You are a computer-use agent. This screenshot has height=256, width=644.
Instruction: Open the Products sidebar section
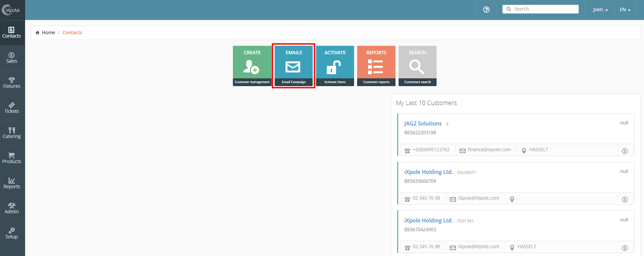[12, 158]
